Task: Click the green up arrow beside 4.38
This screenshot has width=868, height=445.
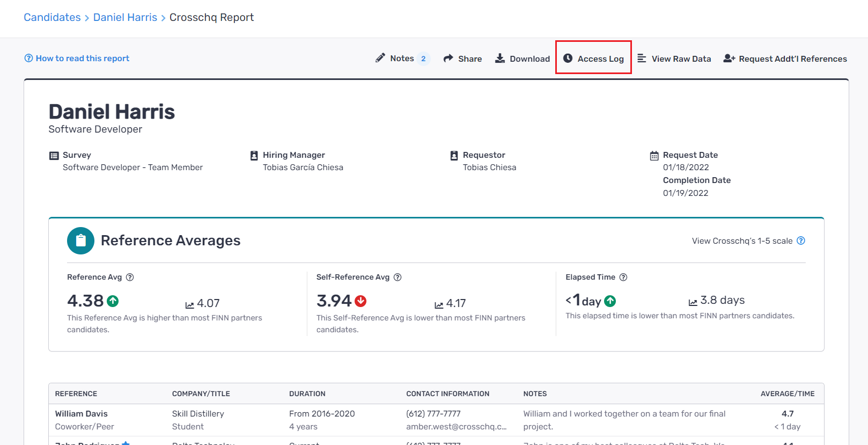Action: point(113,301)
